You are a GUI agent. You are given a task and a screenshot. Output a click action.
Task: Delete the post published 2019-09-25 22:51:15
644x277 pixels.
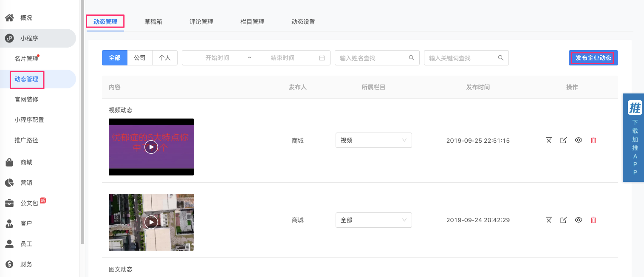[593, 140]
